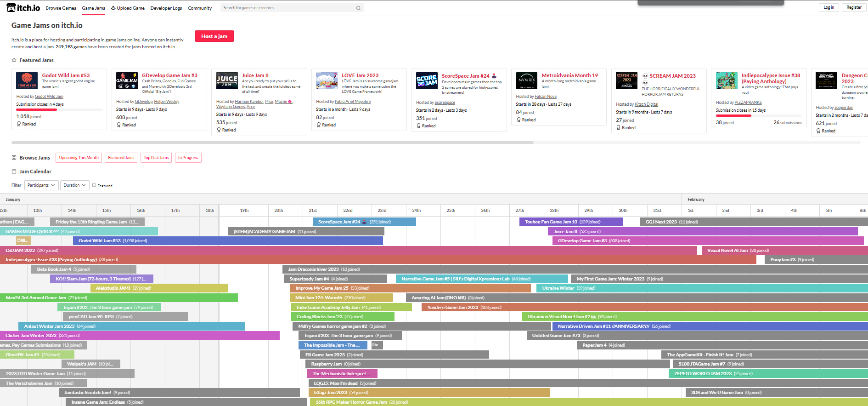Viewport: 868px width, 406px height.
Task: Open the Pablo Ariel Mayobre host link
Action: [353, 102]
